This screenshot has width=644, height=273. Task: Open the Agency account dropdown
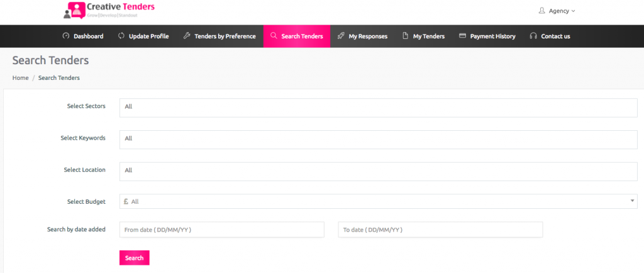point(557,11)
